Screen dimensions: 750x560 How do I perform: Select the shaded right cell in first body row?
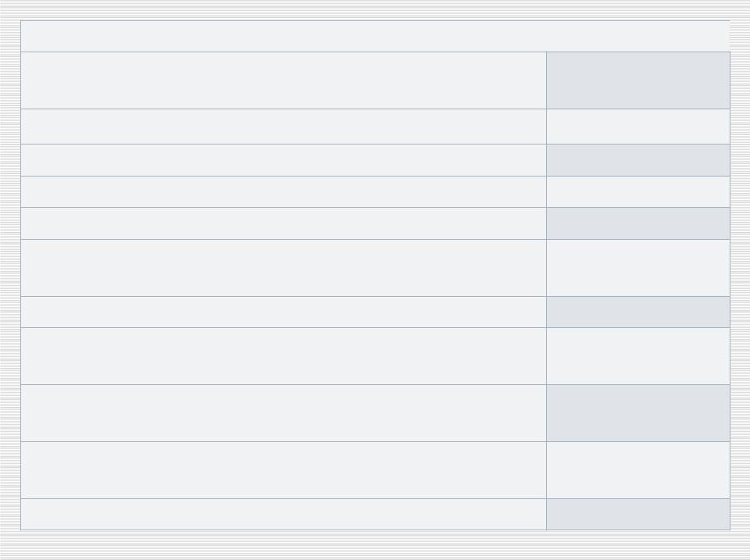tap(638, 80)
